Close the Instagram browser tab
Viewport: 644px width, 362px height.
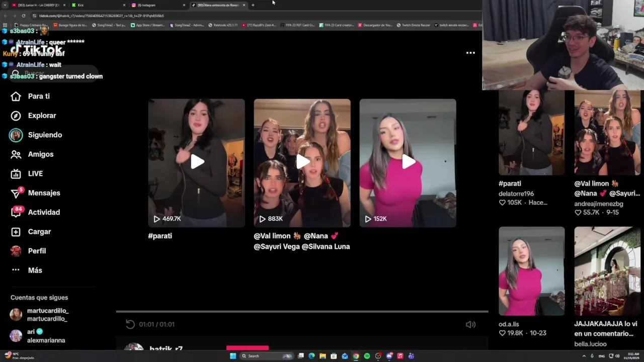[184, 5]
